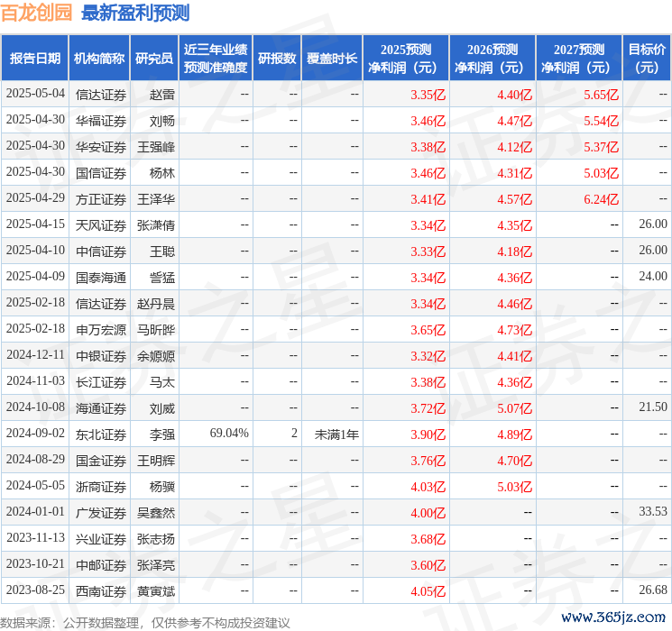
Task: Click the 5.65亿 2027 forecast value
Action: pyautogui.click(x=601, y=95)
